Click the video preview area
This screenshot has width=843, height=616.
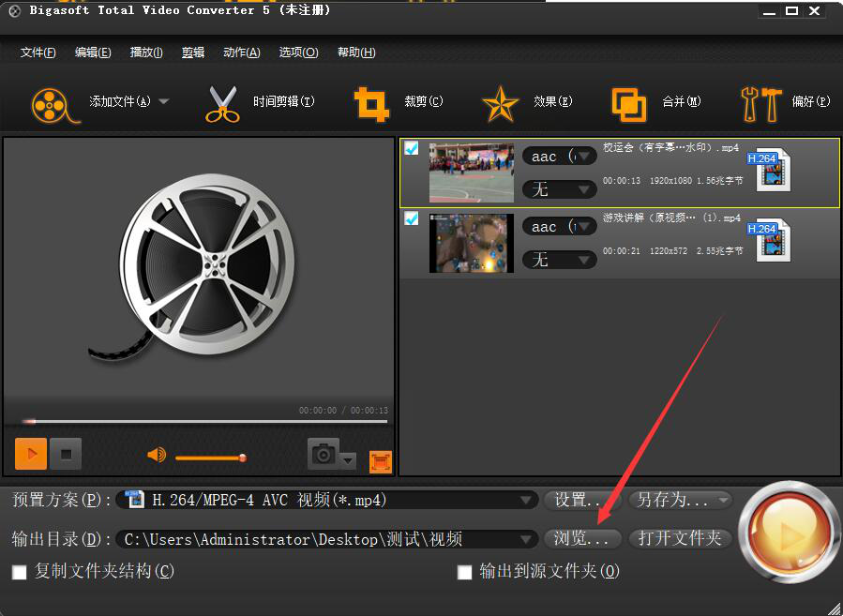click(x=199, y=269)
